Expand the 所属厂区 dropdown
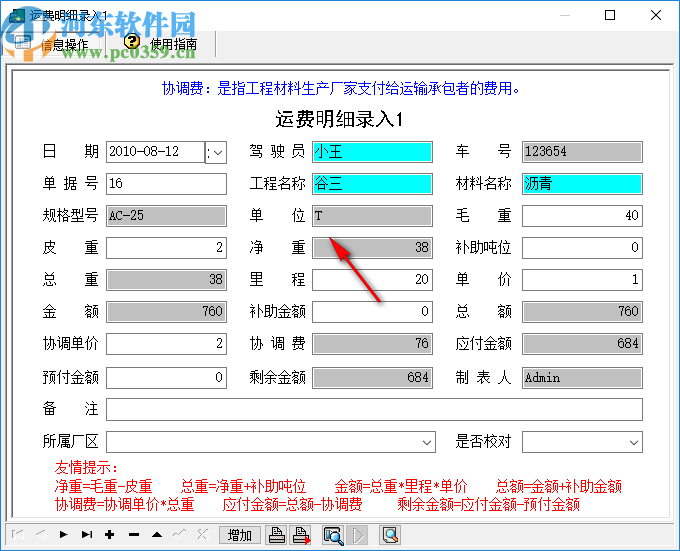 click(x=427, y=442)
